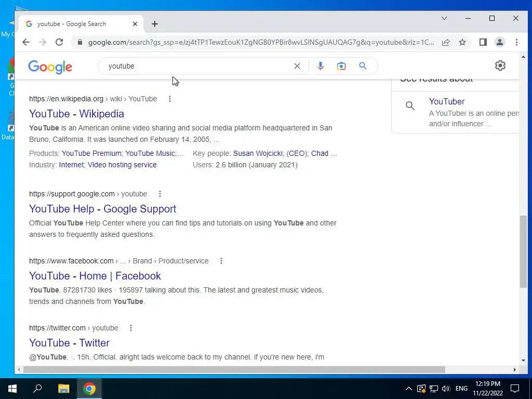The image size is (532, 399).
Task: Open Chrome three-dot menu
Action: (x=516, y=42)
